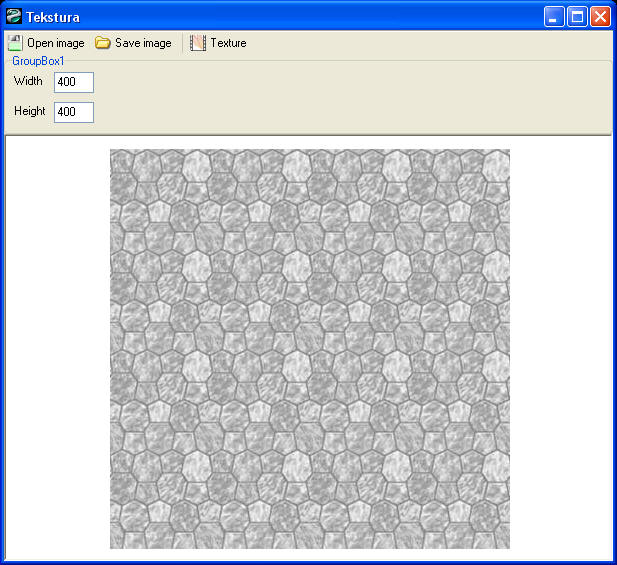This screenshot has width=617, height=565.
Task: Click the Height label
Action: (x=30, y=111)
